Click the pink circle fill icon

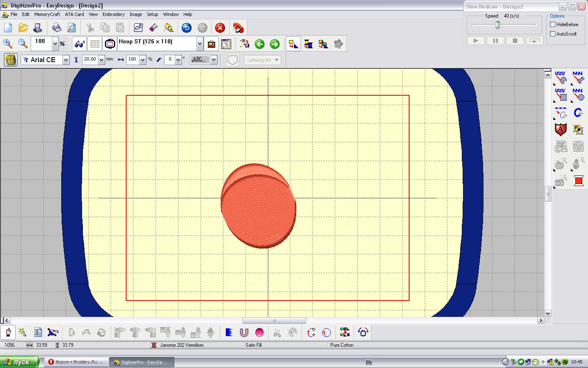tap(259, 332)
